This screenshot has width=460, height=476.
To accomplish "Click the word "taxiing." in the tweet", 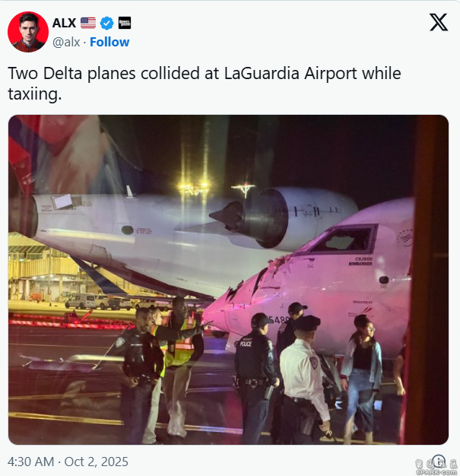I will (x=35, y=94).
